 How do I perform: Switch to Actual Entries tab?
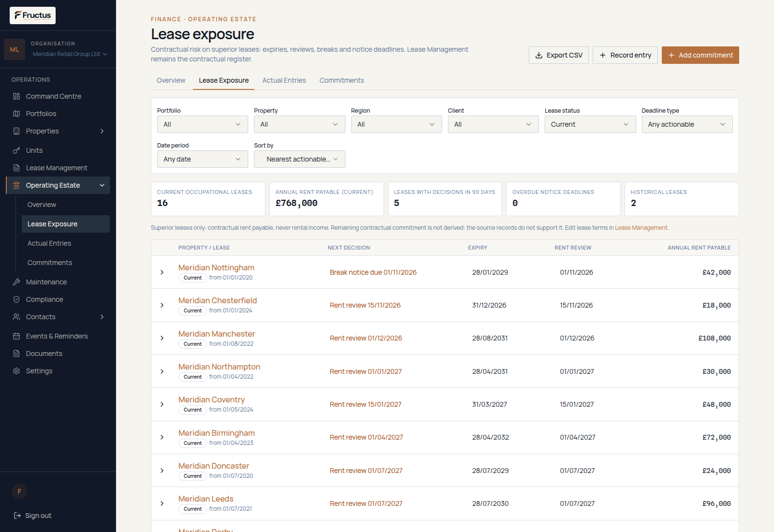click(x=284, y=80)
